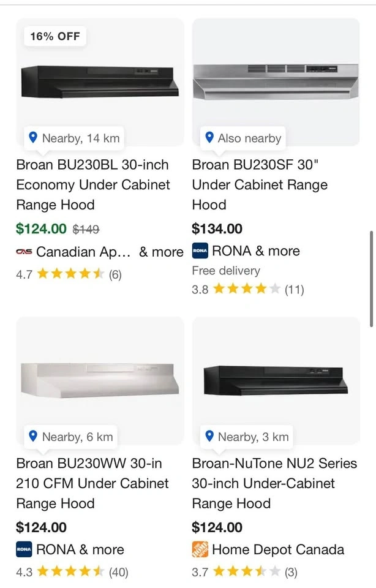Select Broan BU230WW 30-in 210 CFM title
The width and height of the screenshot is (376, 588).
(x=92, y=483)
